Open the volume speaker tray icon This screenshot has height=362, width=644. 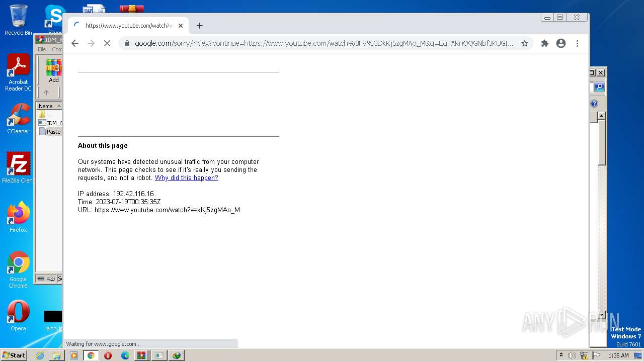tap(572, 355)
